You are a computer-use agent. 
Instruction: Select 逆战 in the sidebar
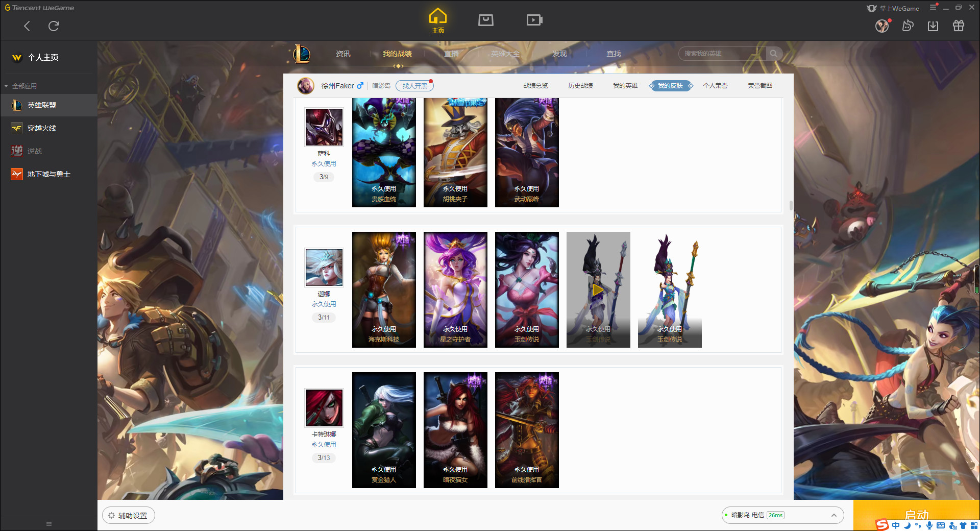(x=48, y=151)
